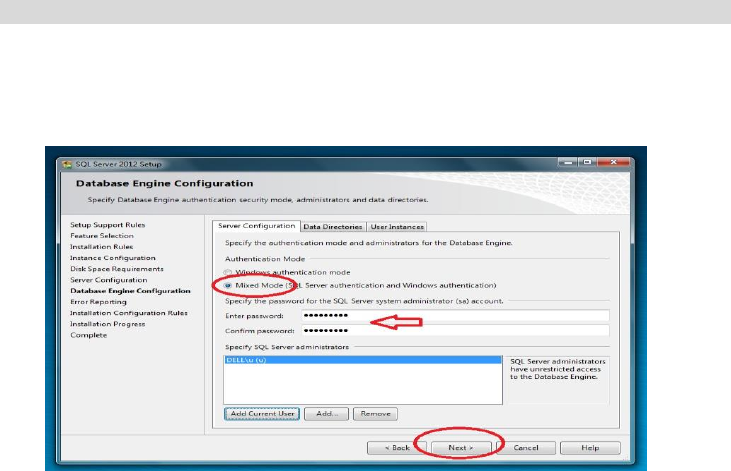
Task: Click Feature Selection step
Action: (102, 236)
